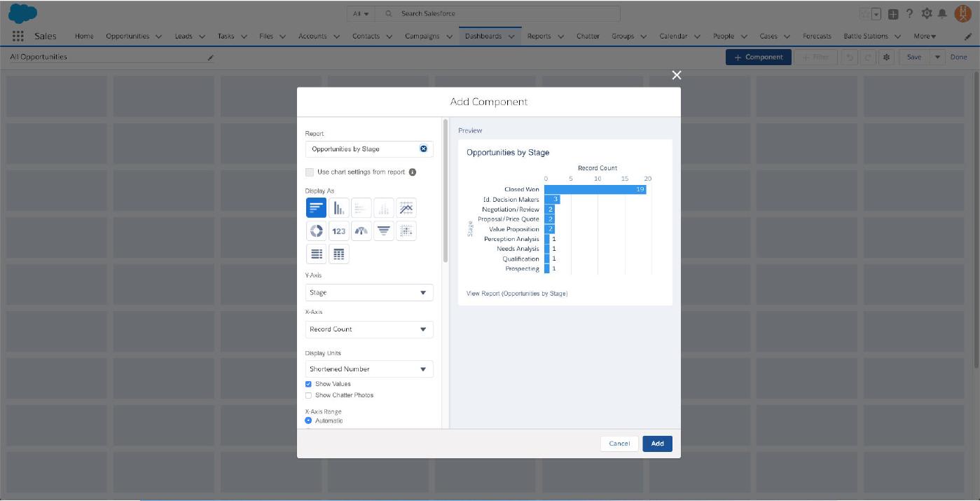Select the donut chart display type
This screenshot has height=501, width=980.
[x=316, y=231]
